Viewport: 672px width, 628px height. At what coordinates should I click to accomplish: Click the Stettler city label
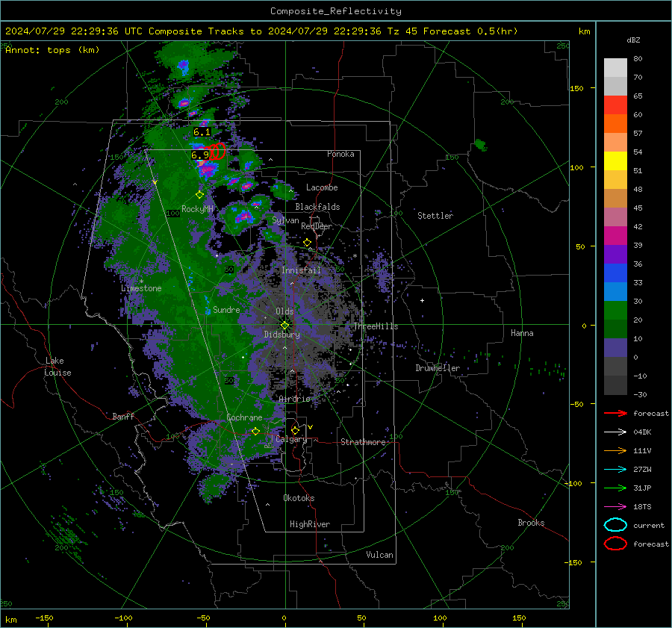click(x=435, y=216)
